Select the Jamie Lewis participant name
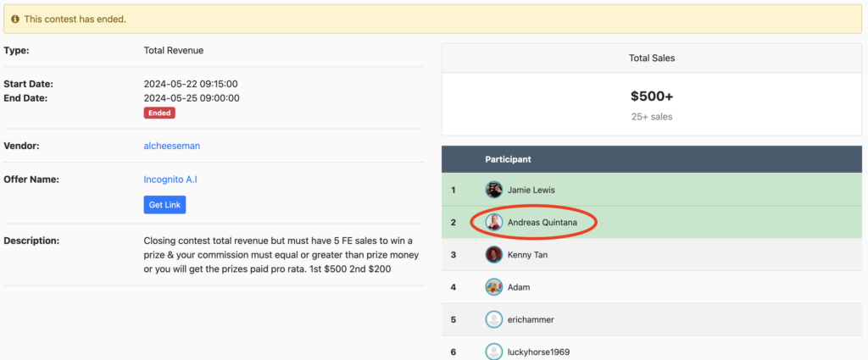The image size is (868, 360). (x=531, y=191)
